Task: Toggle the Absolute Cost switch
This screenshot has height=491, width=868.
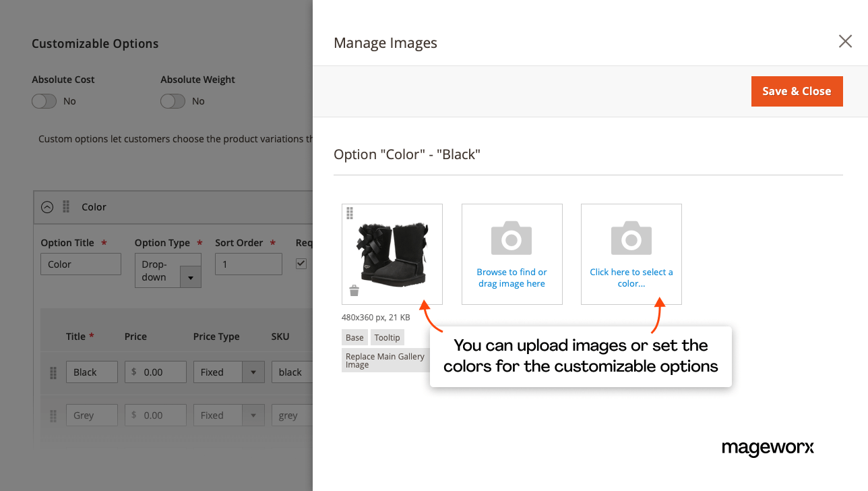Action: 44,101
